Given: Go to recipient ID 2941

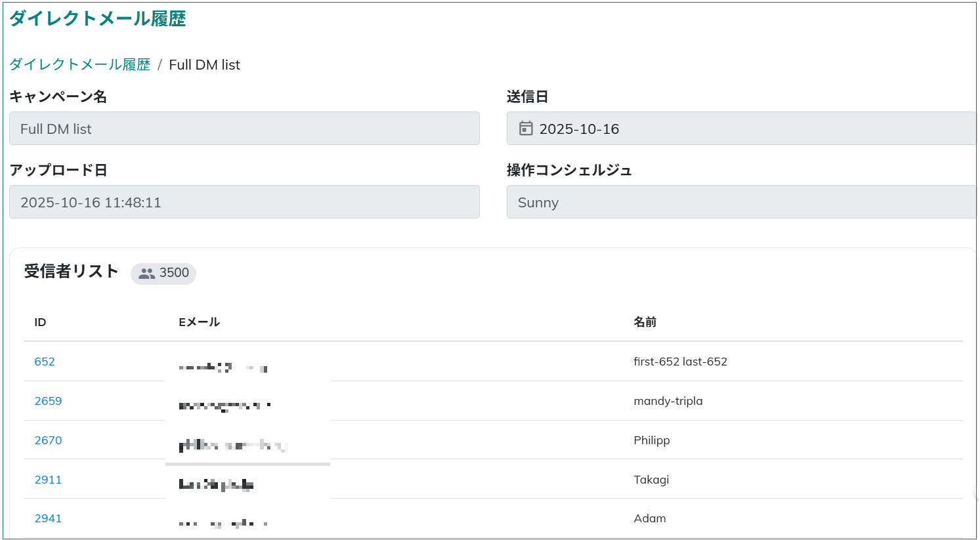Looking at the screenshot, I should pyautogui.click(x=48, y=518).
